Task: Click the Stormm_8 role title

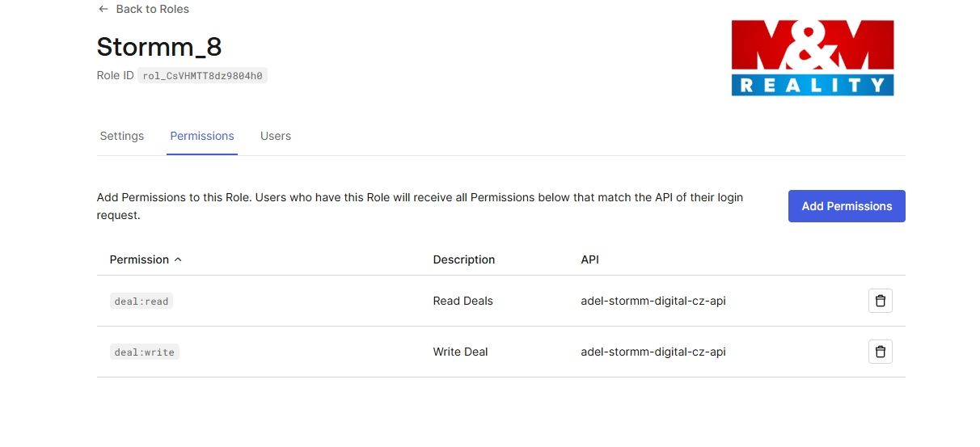Action: point(158,46)
